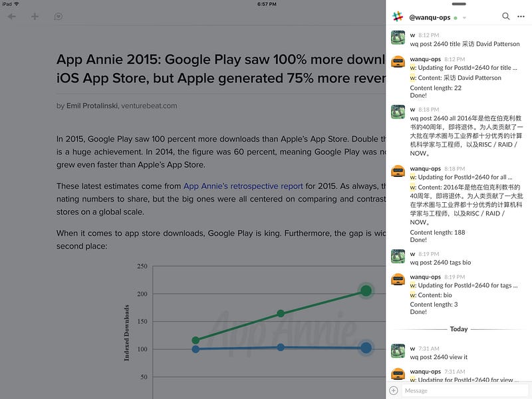The width and height of the screenshot is (532, 399).
Task: Tap 'Content length: 3' text
Action: click(434, 305)
